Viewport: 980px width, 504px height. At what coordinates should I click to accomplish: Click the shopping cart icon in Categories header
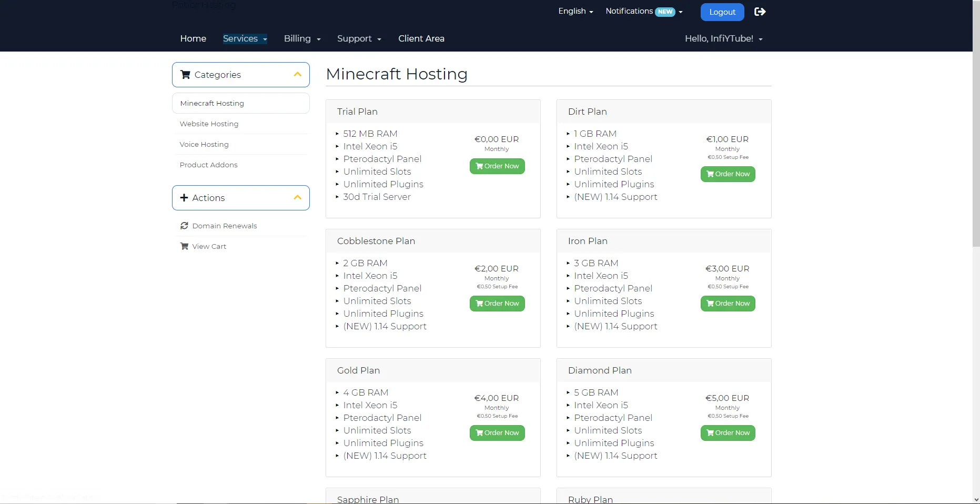(185, 75)
